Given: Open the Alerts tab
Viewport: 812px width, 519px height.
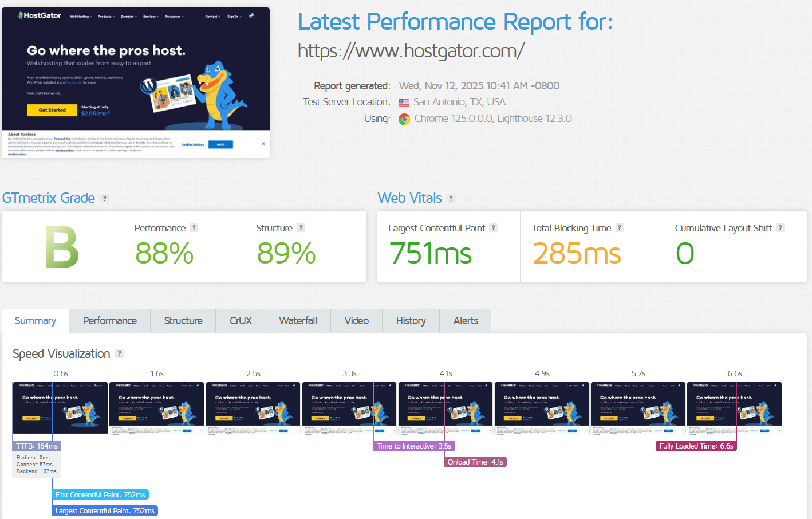Looking at the screenshot, I should pos(466,321).
